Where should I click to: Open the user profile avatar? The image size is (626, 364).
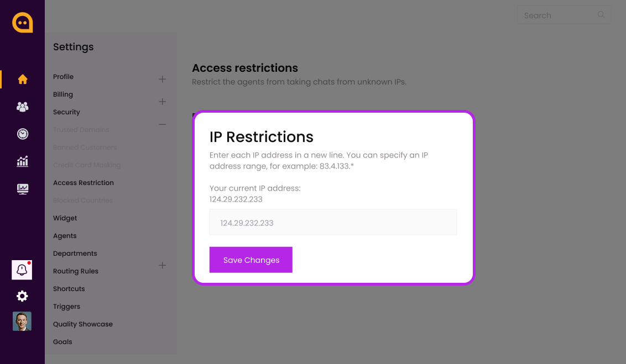22,321
